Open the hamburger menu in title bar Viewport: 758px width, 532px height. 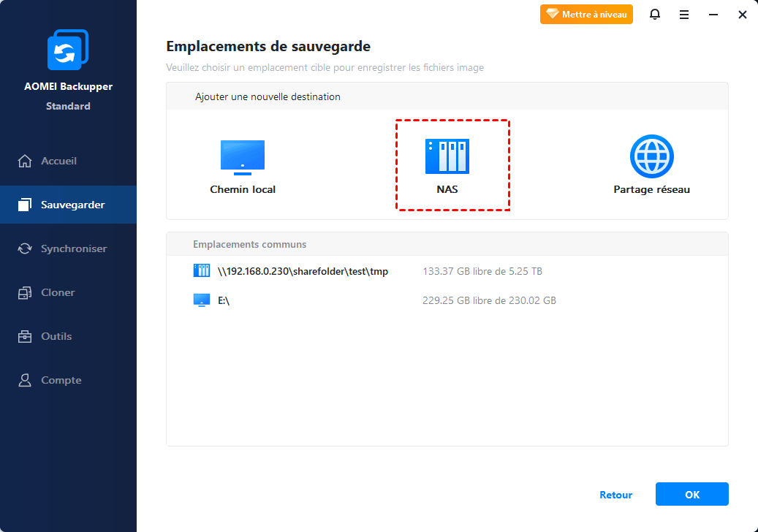pos(684,15)
